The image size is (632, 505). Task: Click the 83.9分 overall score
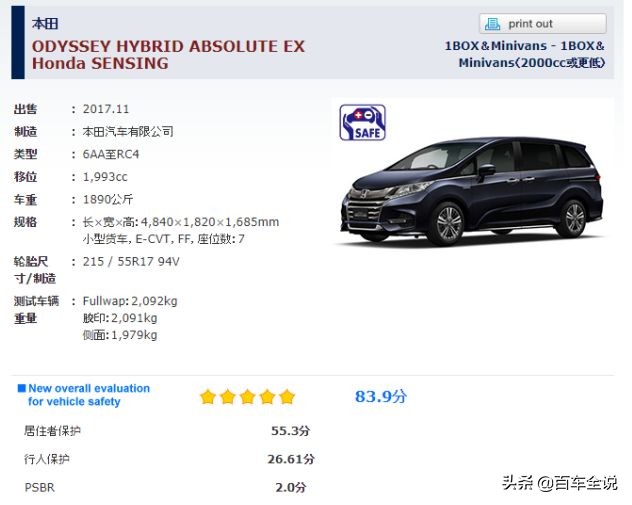click(381, 397)
